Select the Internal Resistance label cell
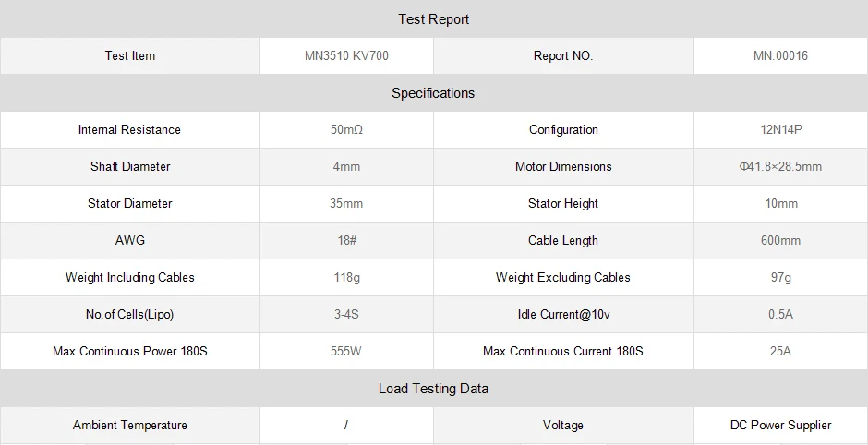The image size is (868, 445). (x=129, y=130)
